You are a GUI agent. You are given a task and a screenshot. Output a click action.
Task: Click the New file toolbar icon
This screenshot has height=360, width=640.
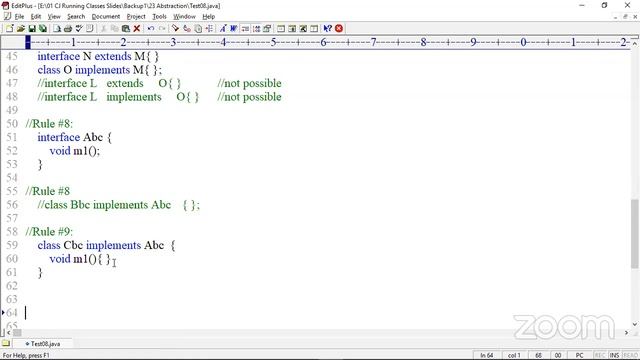click(9, 28)
